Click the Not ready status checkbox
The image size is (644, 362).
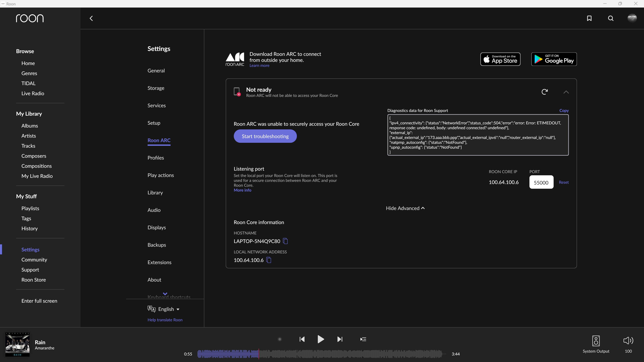tap(237, 92)
